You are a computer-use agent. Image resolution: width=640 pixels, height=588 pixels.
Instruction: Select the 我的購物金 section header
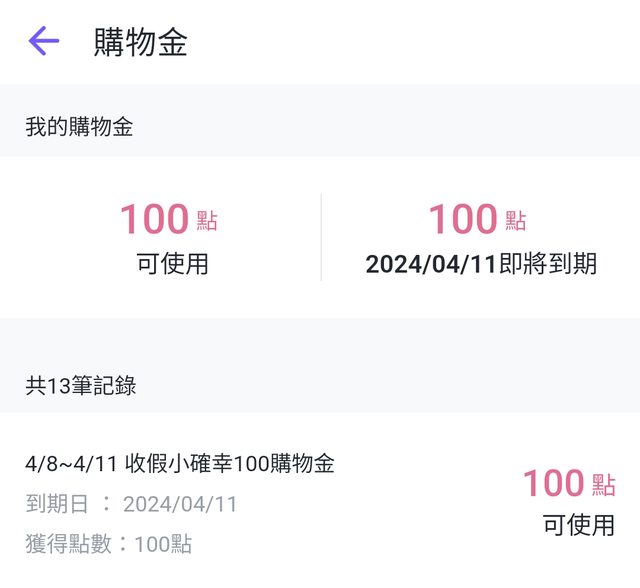coord(79,127)
